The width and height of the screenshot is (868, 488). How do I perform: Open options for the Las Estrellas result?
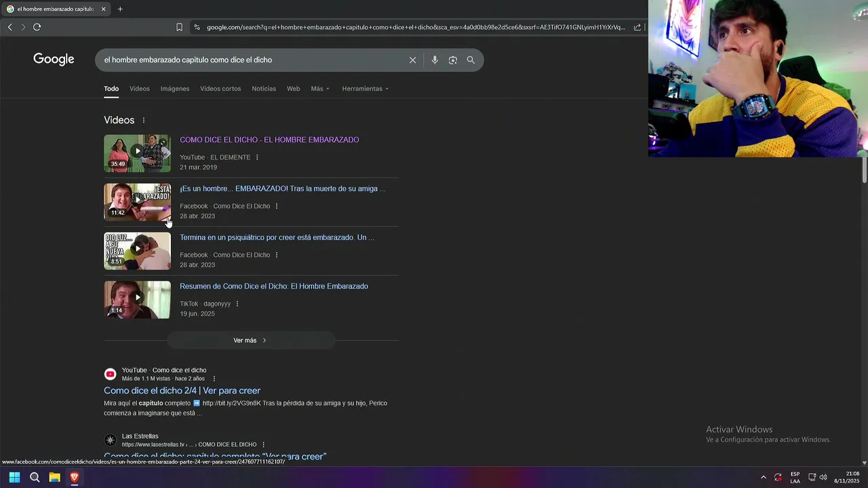[x=264, y=445]
